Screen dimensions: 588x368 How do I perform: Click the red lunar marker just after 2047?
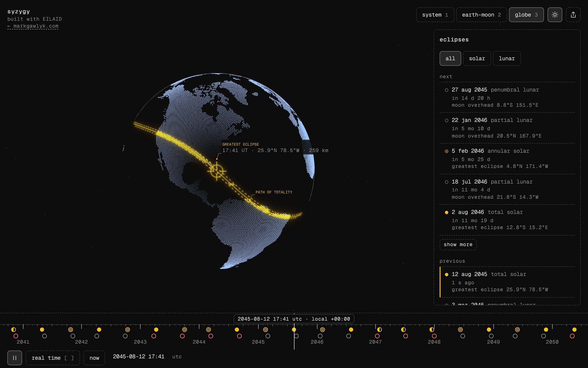[377, 336]
